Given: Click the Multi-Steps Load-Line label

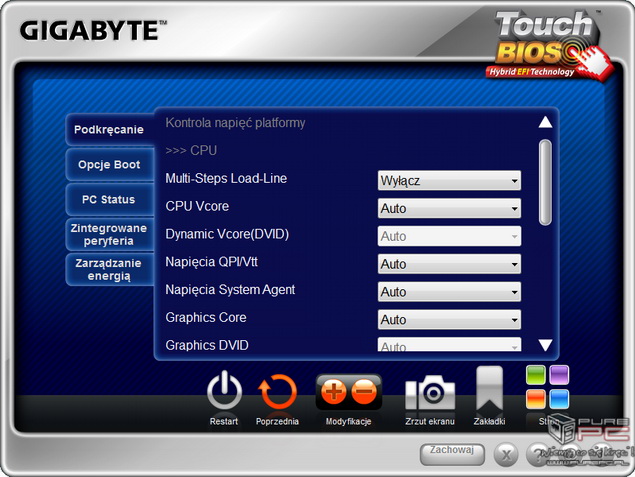Looking at the screenshot, I should pos(226,178).
